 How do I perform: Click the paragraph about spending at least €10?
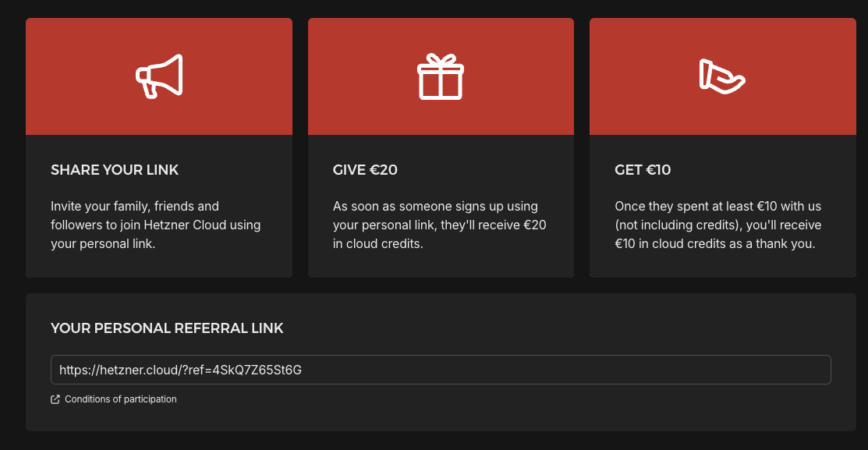point(718,225)
